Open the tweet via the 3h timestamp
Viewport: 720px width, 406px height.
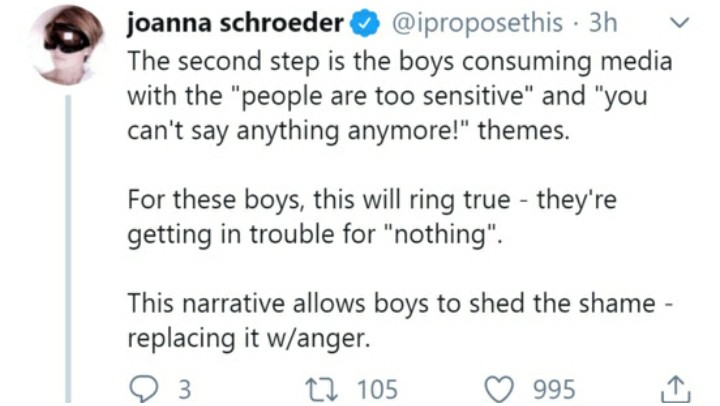click(603, 23)
